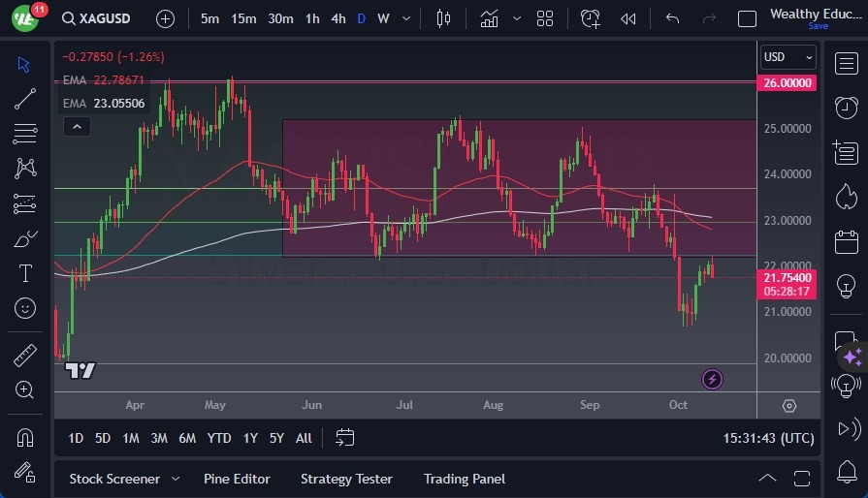Image resolution: width=868 pixels, height=498 pixels.
Task: Click the bar replay rewind icon
Action: point(628,18)
